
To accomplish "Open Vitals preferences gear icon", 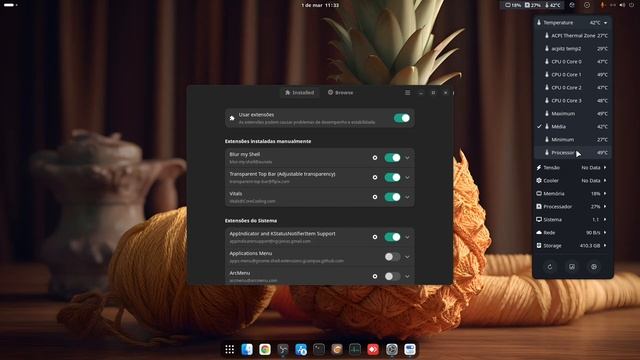I will pyautogui.click(x=594, y=267).
